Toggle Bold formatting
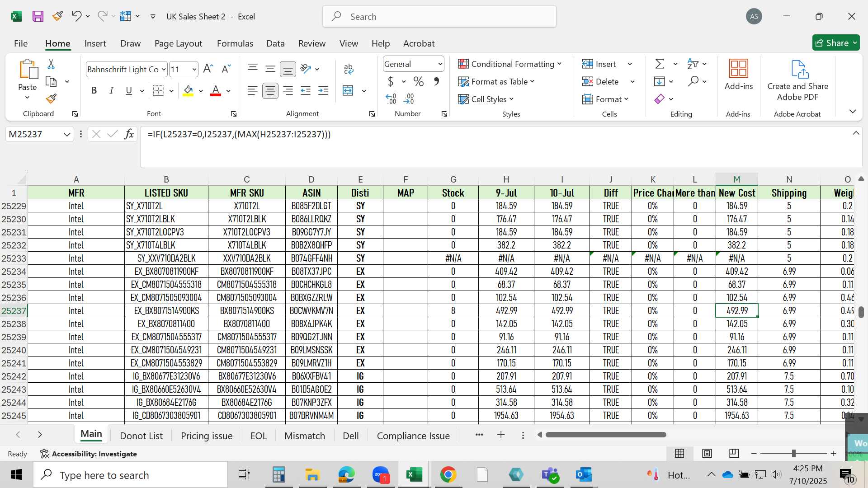Screen dimensions: 868x488 tap(94, 91)
